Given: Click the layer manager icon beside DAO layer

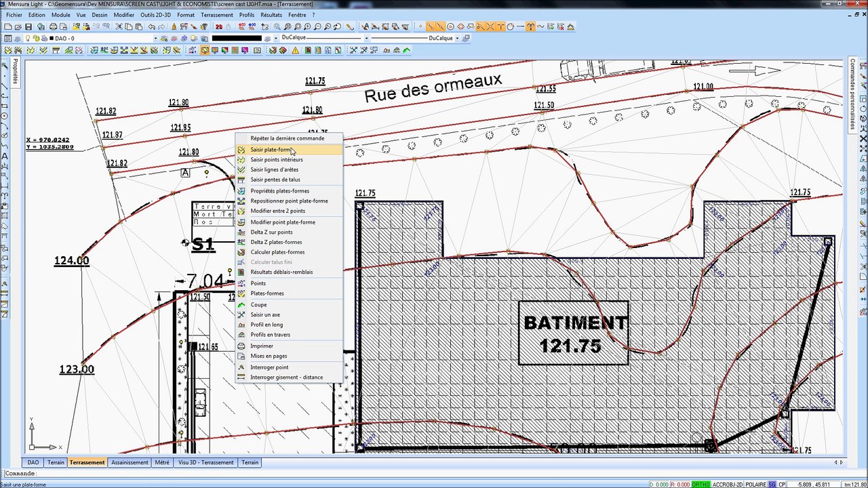Looking at the screenshot, I should [x=7, y=39].
